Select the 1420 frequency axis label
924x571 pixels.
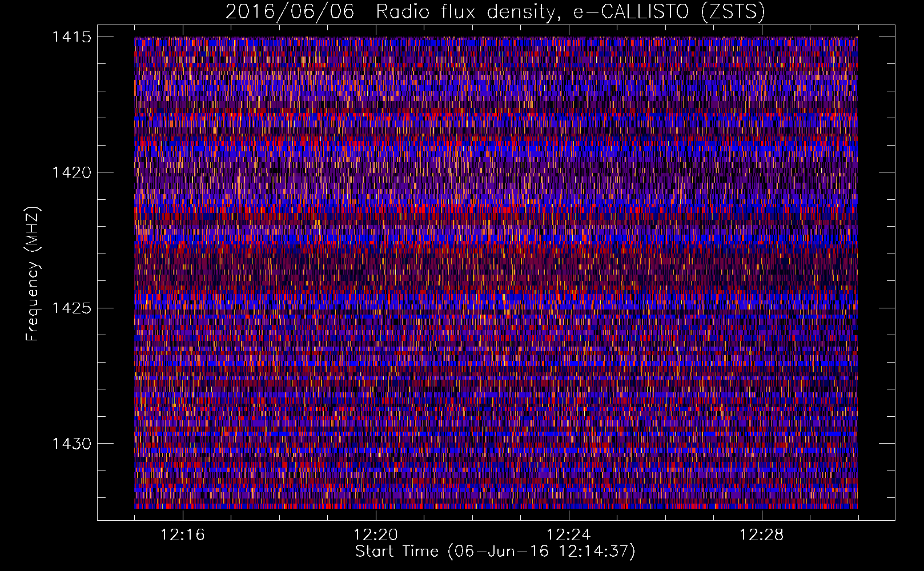click(71, 173)
